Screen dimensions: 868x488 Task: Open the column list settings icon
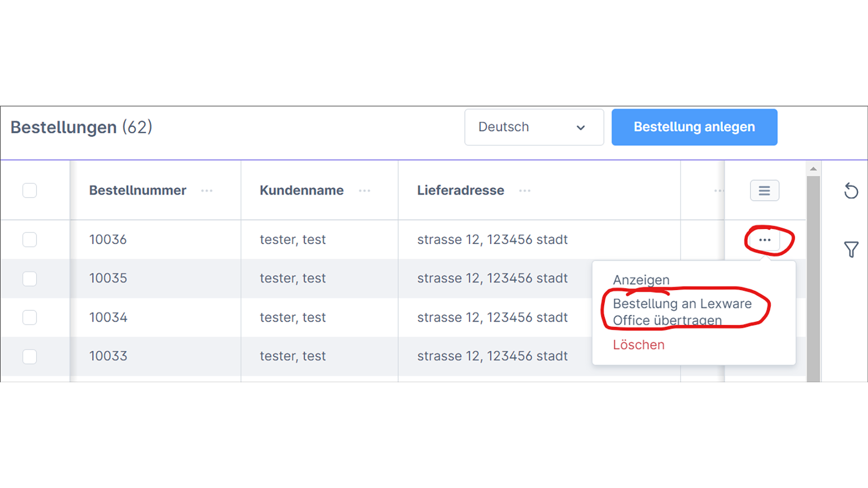(x=764, y=190)
